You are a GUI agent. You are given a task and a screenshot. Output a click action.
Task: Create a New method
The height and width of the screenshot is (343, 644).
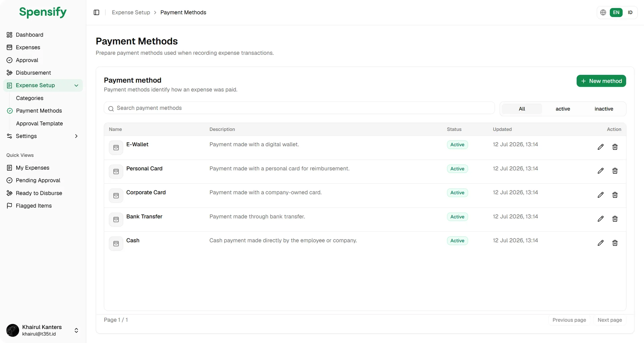601,81
